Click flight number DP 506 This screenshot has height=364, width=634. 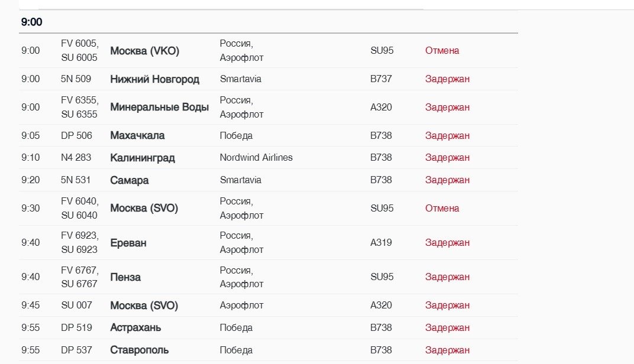(76, 136)
